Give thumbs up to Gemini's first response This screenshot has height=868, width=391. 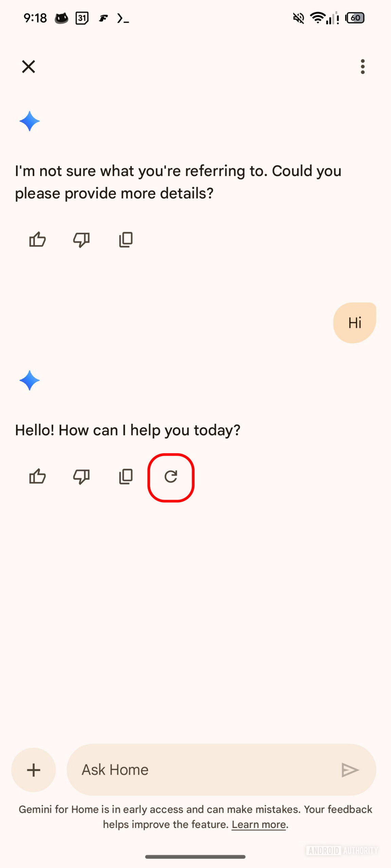[x=37, y=239]
